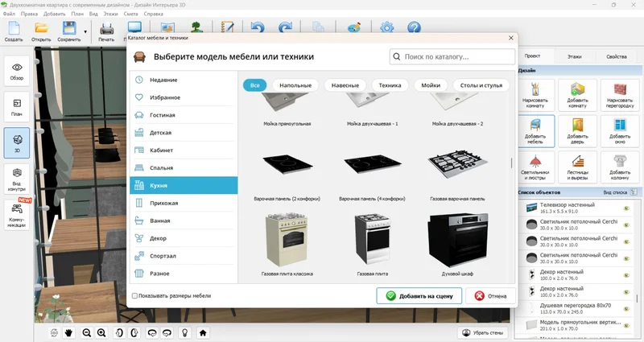Click the Draw partition icon
Viewport: 644px width, 342px height.
(x=619, y=95)
